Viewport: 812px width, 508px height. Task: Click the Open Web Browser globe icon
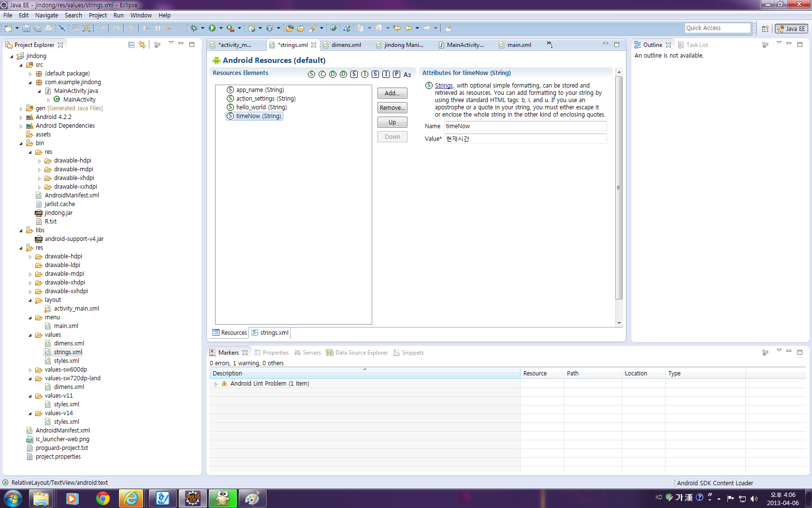(x=333, y=28)
